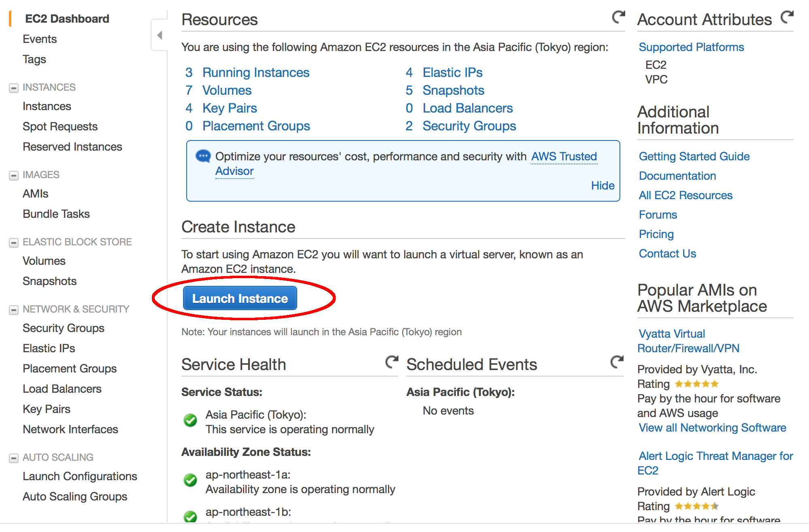Collapse the IMAGES section
The height and width of the screenshot is (532, 809).
pyautogui.click(x=14, y=175)
